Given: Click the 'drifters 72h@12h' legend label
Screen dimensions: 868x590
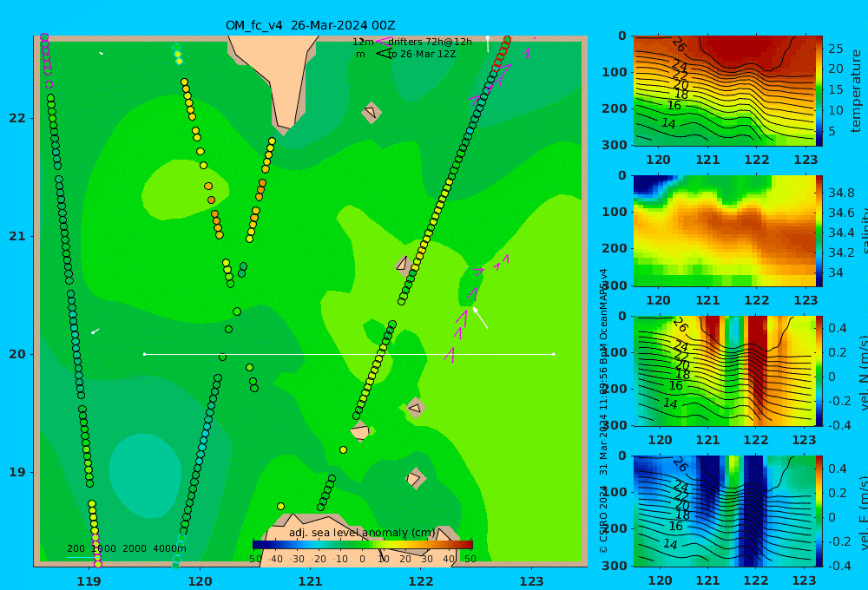Looking at the screenshot, I should [x=431, y=42].
